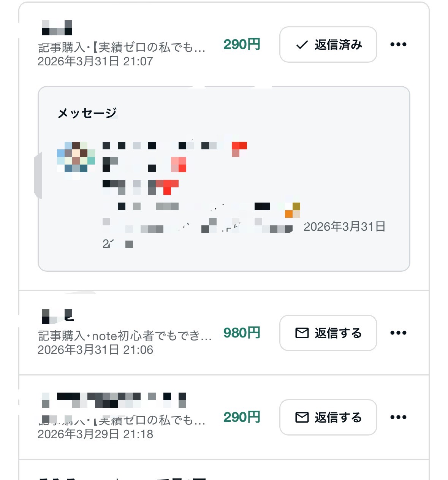Click the checkmark icon beside 返信済み
Viewport: 448px width, 480px height.
coord(302,45)
